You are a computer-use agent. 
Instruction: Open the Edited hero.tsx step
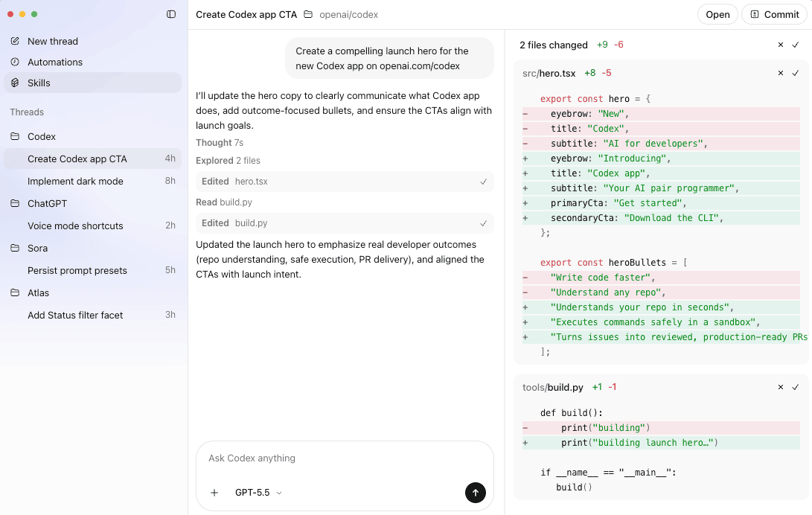coord(345,182)
